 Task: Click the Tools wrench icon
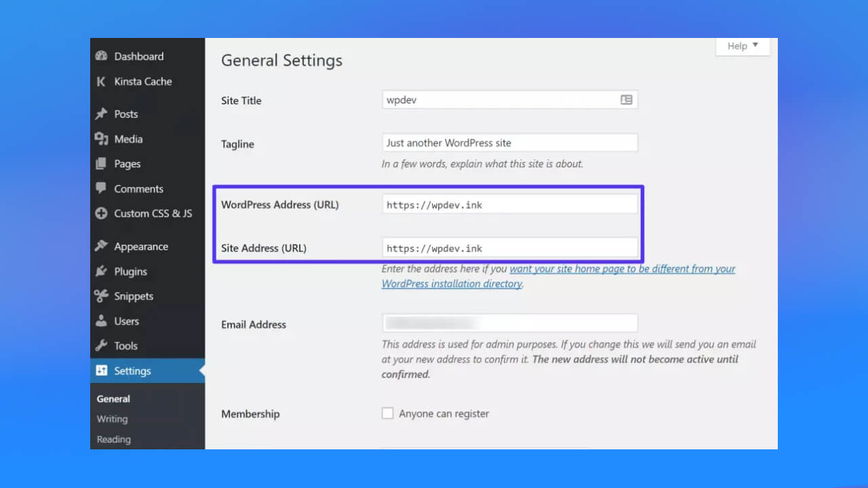click(x=101, y=345)
